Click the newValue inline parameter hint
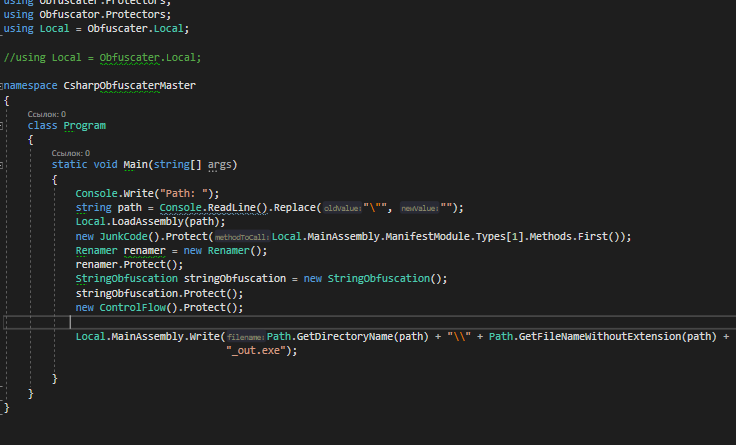 point(420,208)
